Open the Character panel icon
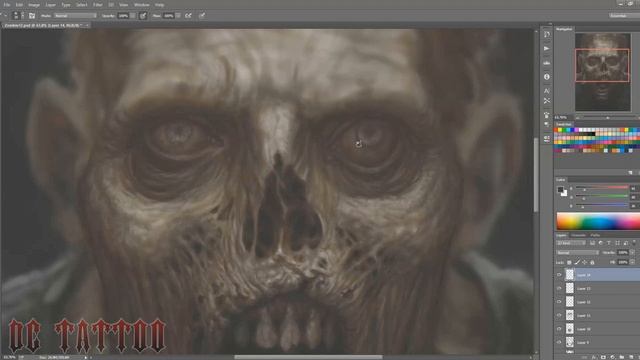The image size is (640, 360). tap(547, 91)
